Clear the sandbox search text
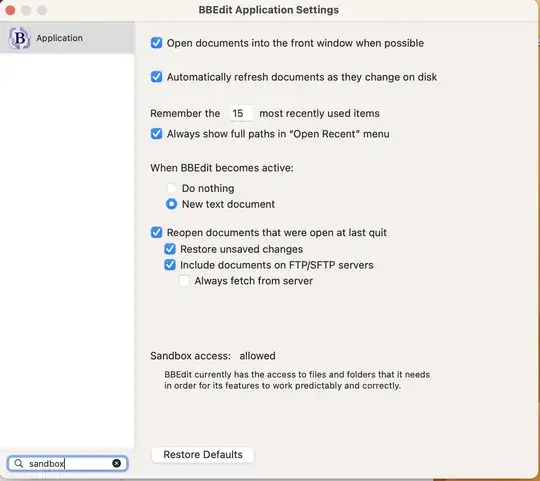 coord(116,463)
